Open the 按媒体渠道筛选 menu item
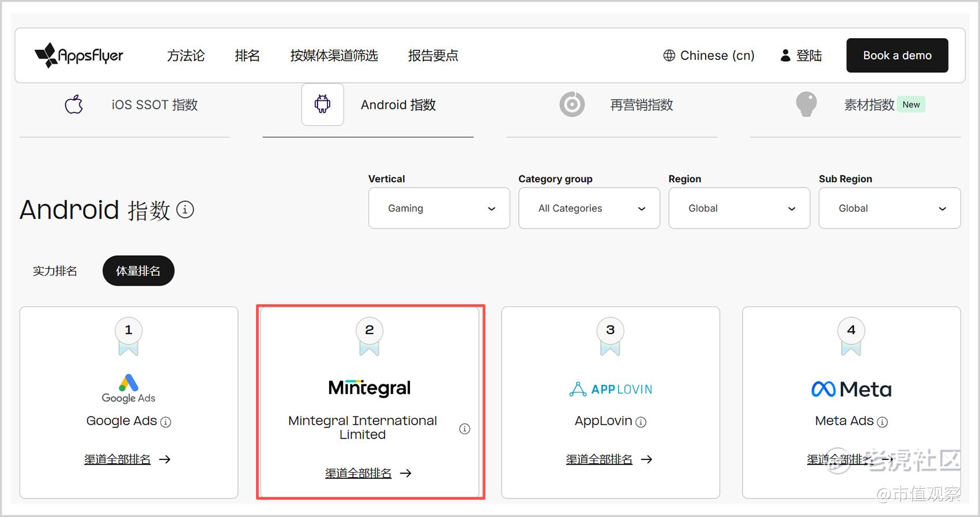Viewport: 980px width, 517px height. click(334, 55)
